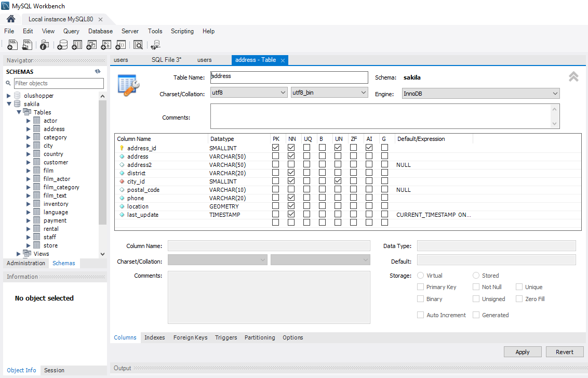Click the Revert button

pyautogui.click(x=565, y=351)
